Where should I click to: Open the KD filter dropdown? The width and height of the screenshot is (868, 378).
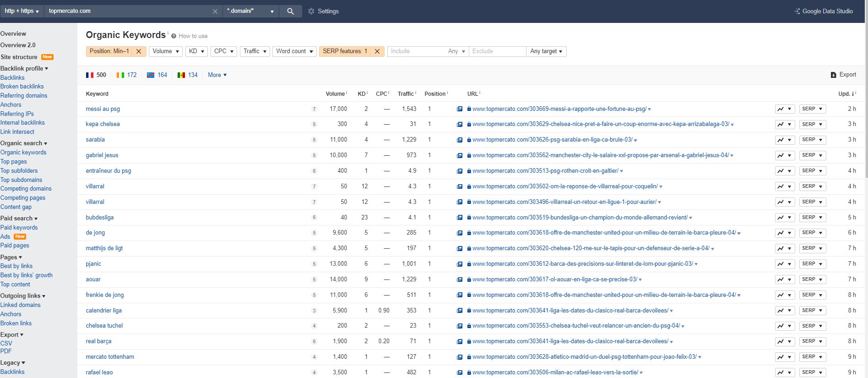coord(197,51)
